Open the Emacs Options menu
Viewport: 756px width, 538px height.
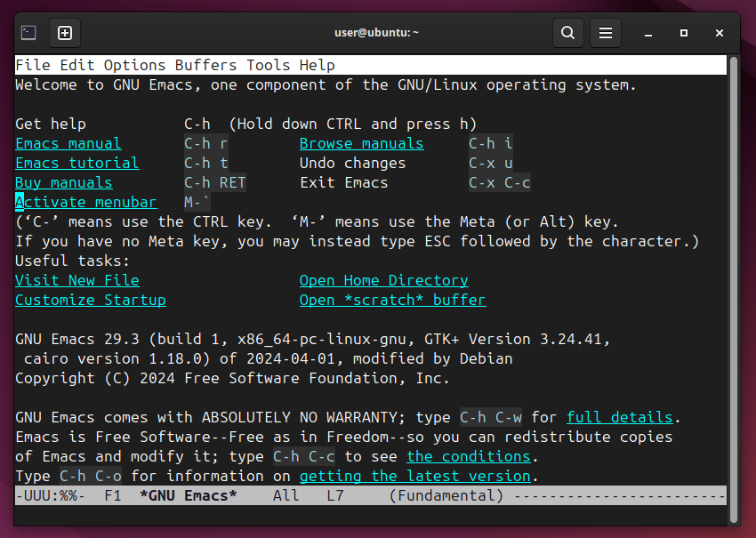click(x=134, y=65)
